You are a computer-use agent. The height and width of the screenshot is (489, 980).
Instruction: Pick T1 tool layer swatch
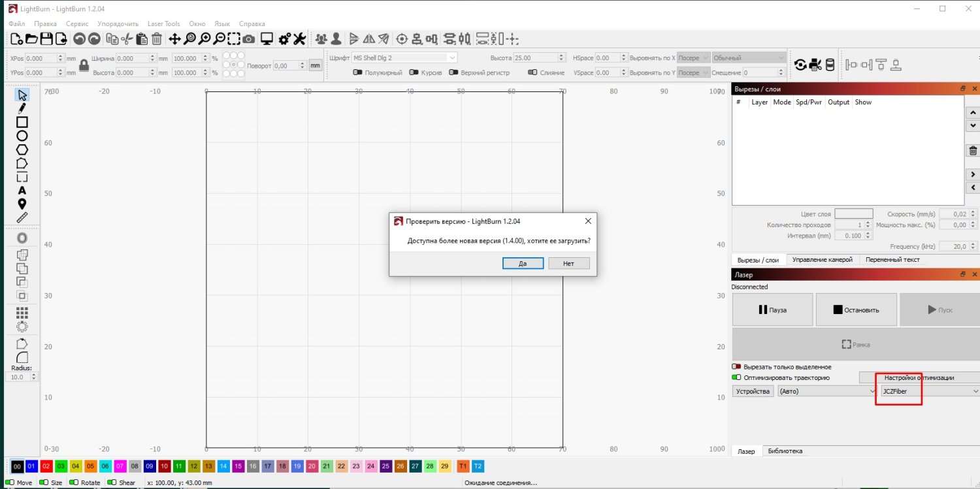click(463, 466)
